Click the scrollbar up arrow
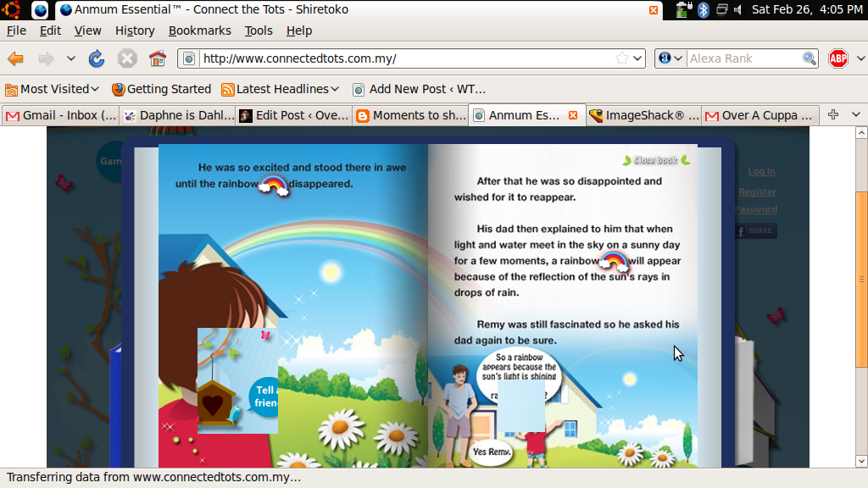The image size is (868, 488). click(861, 133)
